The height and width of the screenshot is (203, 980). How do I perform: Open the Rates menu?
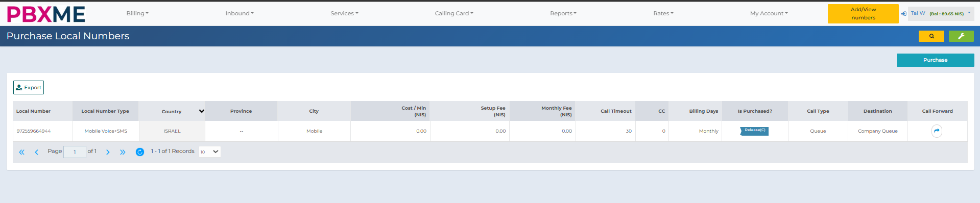pyautogui.click(x=663, y=13)
